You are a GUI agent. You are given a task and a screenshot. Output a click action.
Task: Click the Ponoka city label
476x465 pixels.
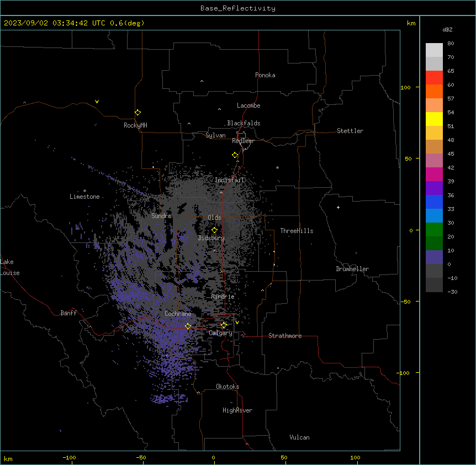[265, 75]
